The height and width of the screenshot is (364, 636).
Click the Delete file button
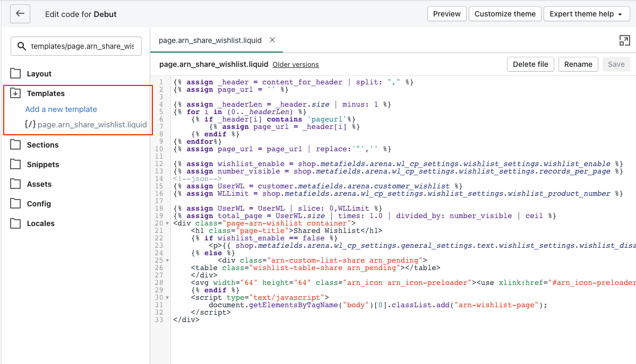(x=530, y=64)
